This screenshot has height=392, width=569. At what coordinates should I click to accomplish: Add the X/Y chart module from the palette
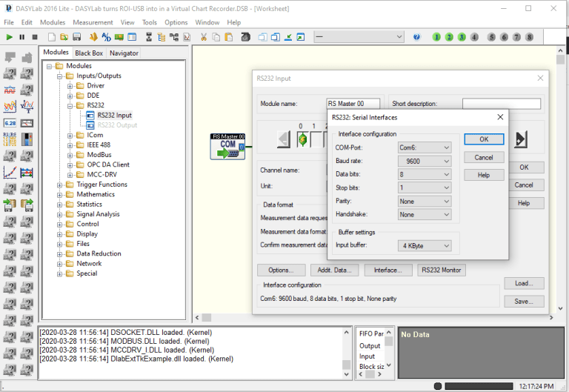[x=10, y=173]
